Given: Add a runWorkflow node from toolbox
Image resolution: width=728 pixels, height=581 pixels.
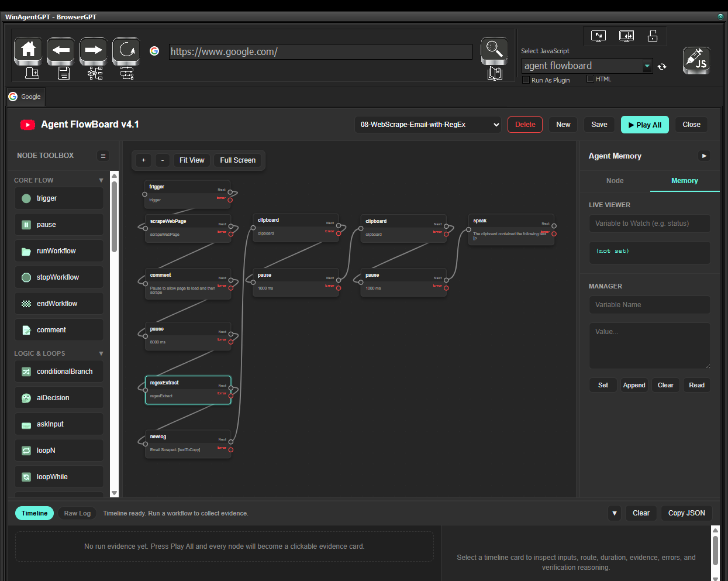Looking at the screenshot, I should [59, 251].
